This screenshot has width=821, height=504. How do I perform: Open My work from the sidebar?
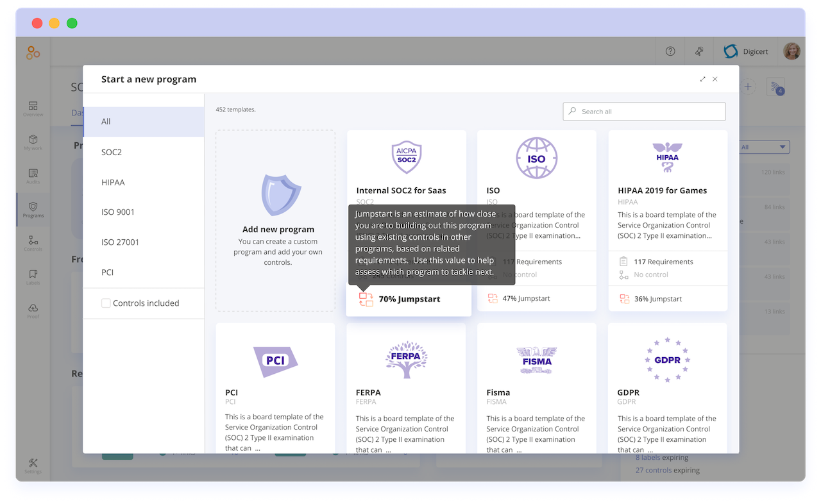tap(33, 142)
